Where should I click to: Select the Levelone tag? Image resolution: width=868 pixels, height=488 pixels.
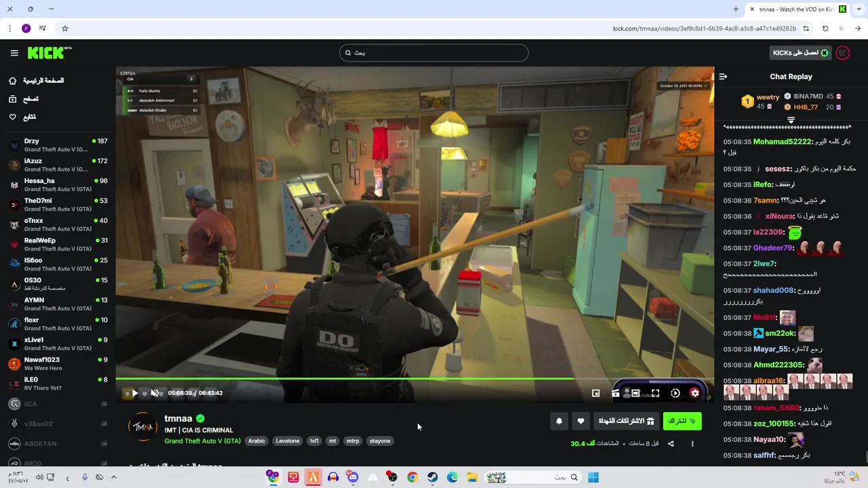288,441
